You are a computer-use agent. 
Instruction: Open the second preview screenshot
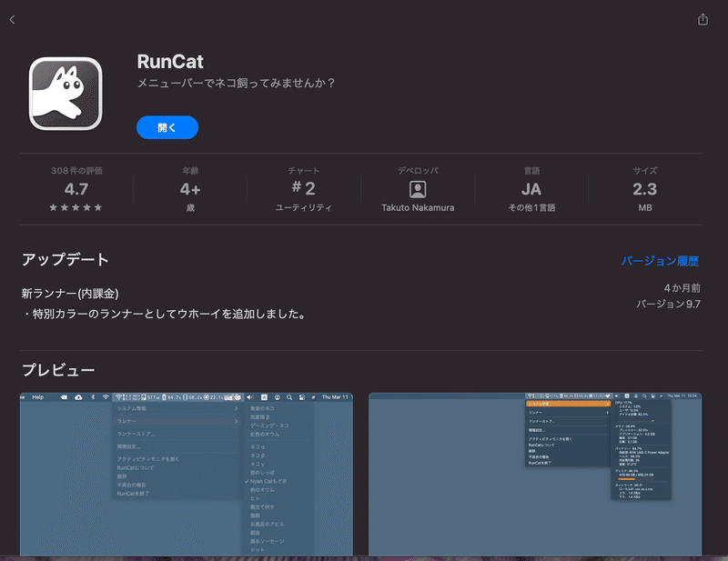(535, 475)
